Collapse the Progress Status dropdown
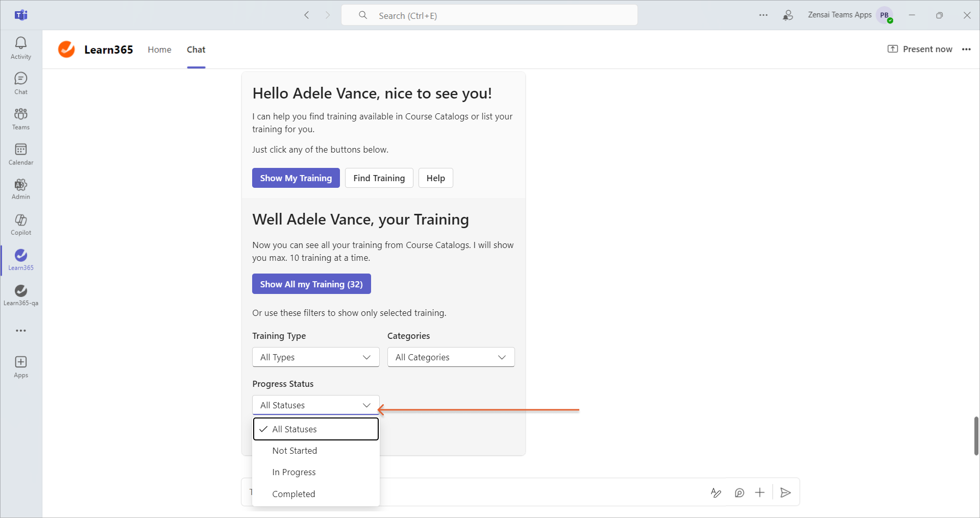This screenshot has width=980, height=518. [315, 405]
